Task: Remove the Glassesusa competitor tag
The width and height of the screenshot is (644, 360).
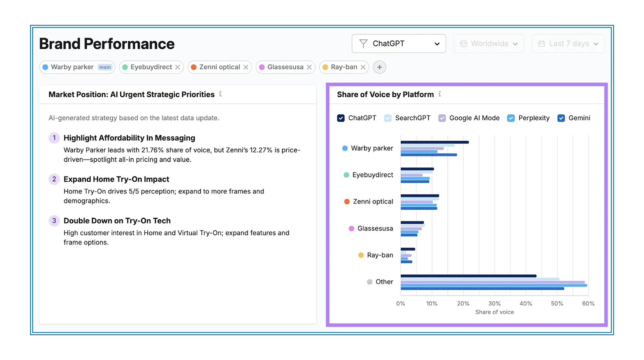Action: pos(309,67)
